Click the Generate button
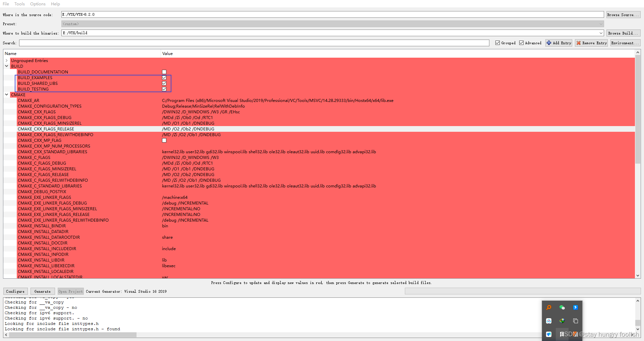The width and height of the screenshot is (644, 341). 43,291
